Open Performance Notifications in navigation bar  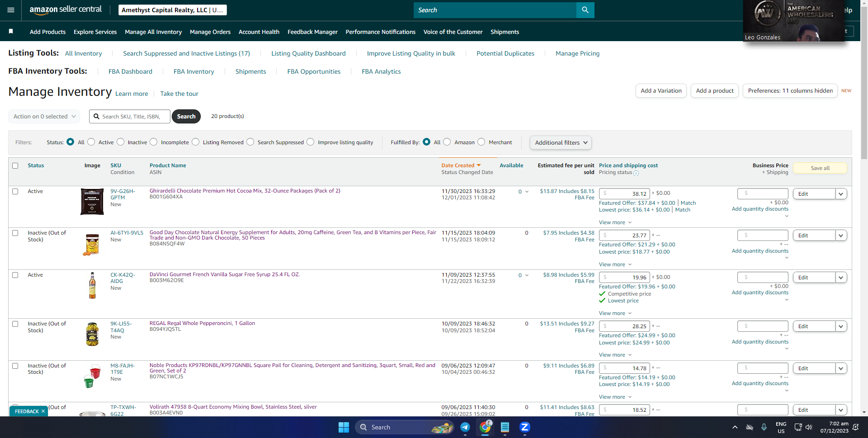point(381,32)
